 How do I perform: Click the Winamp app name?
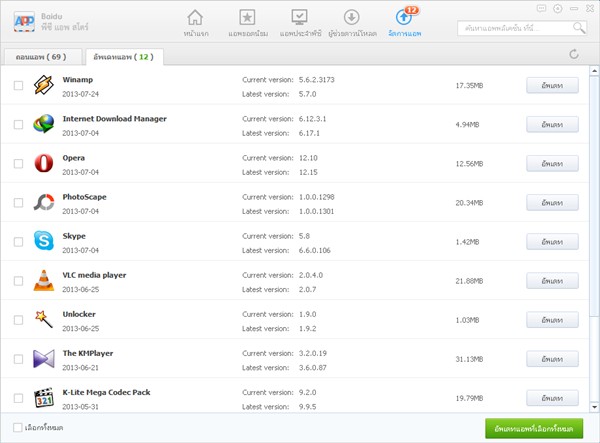[78, 80]
